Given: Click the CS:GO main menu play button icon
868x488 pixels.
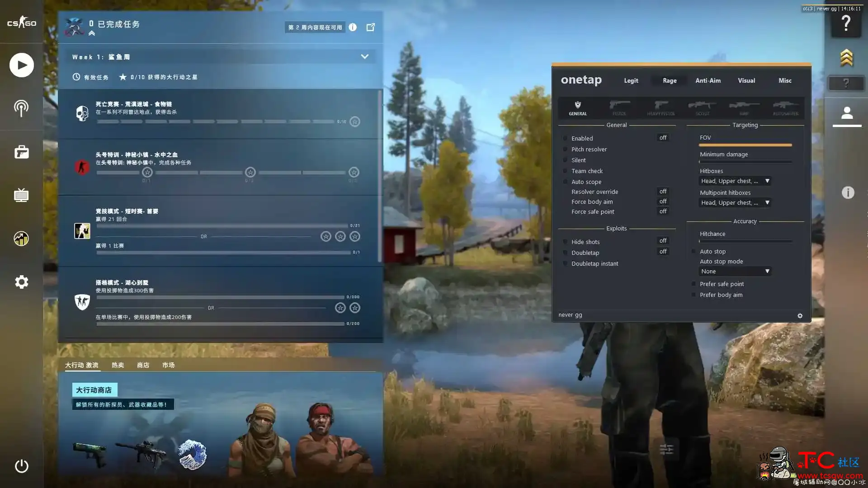Looking at the screenshot, I should 21,64.
